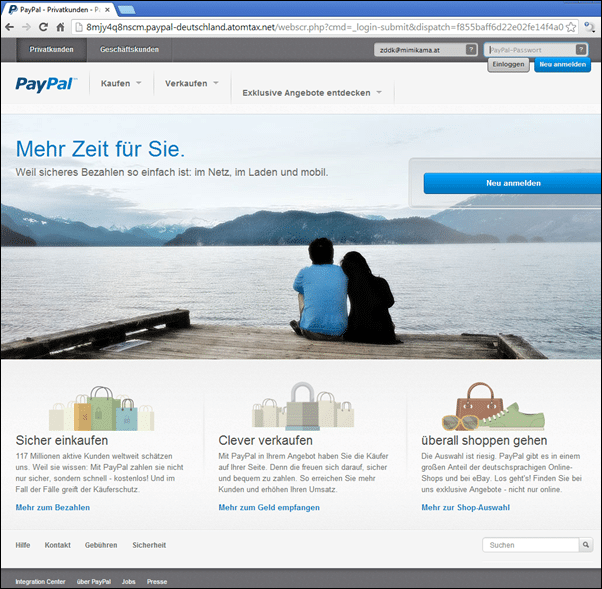The image size is (602, 589).
Task: Click the browser forward arrow
Action: pos(26,27)
